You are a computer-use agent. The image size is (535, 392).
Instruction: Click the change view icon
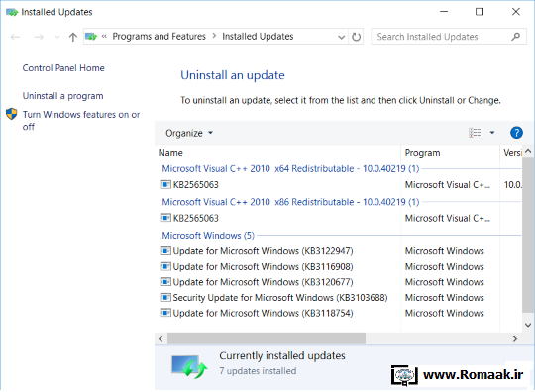475,133
